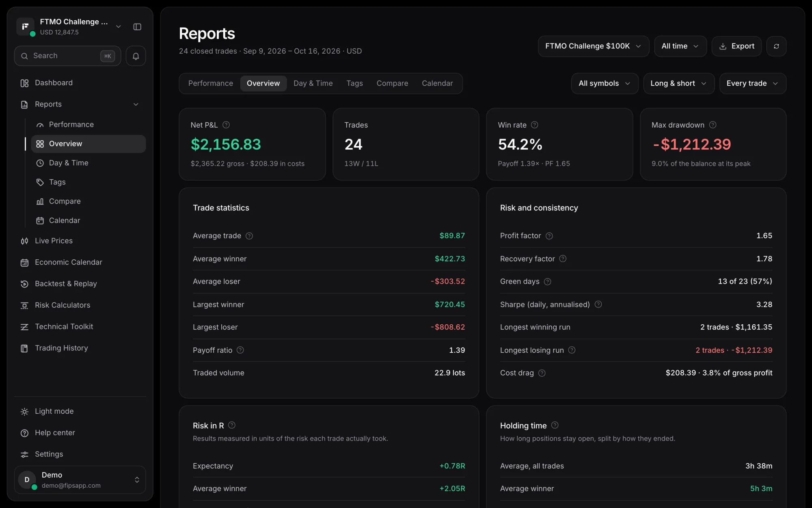Screen dimensions: 812x508
Task: Switch to the Day & Time tab
Action: [313, 83]
